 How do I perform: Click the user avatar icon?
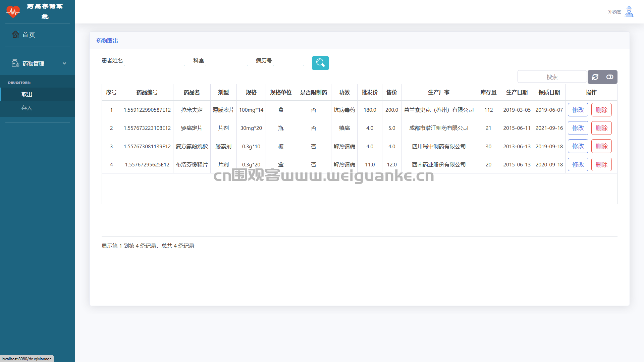click(x=629, y=12)
